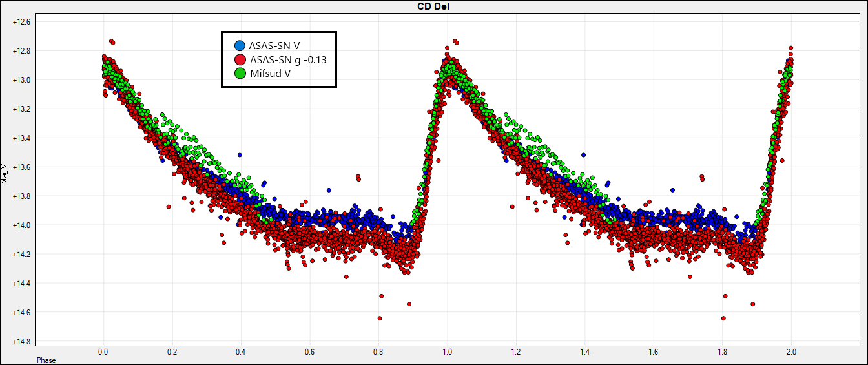Click the 2.0 phase tick label

pos(791,352)
